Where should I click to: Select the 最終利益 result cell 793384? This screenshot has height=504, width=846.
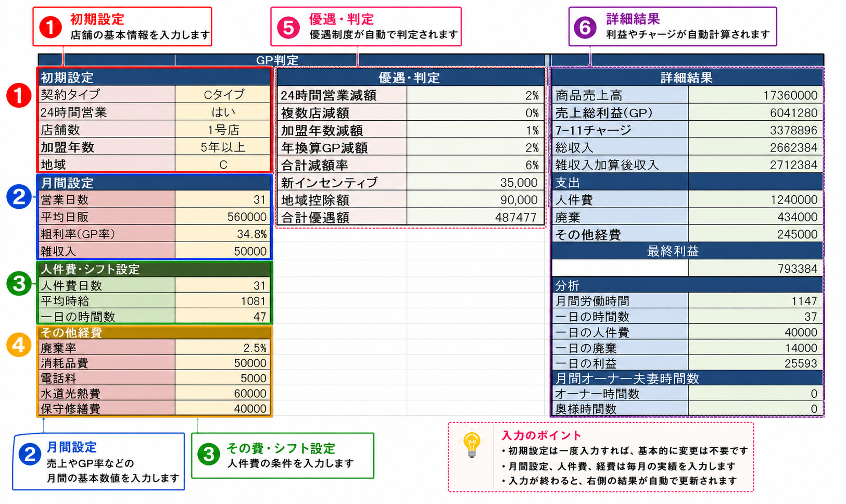755,269
